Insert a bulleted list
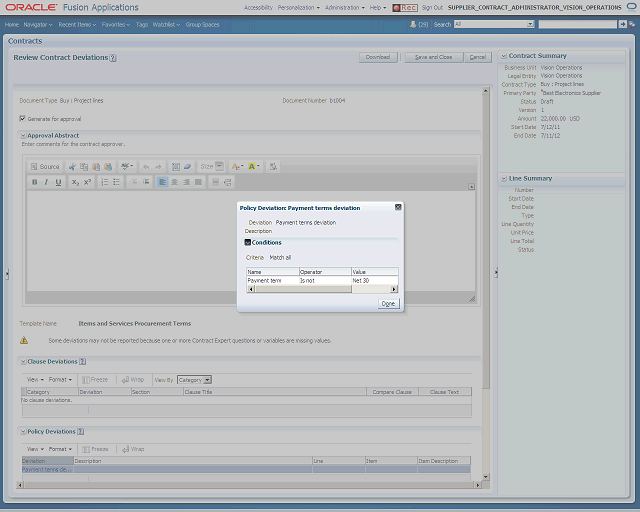 coord(116,182)
